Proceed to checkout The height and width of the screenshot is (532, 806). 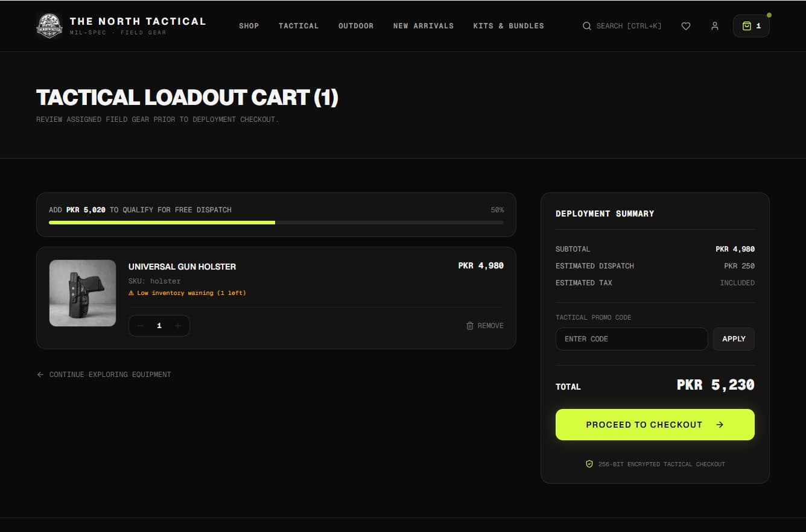click(x=655, y=425)
